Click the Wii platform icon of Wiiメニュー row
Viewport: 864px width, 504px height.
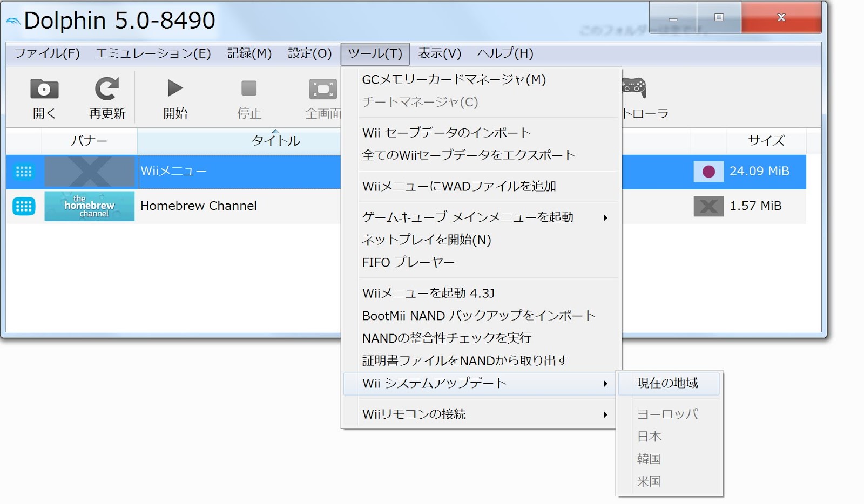click(x=24, y=172)
